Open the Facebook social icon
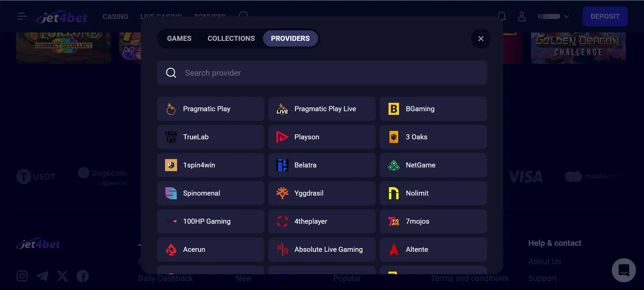Image resolution: width=644 pixels, height=290 pixels. (83, 276)
